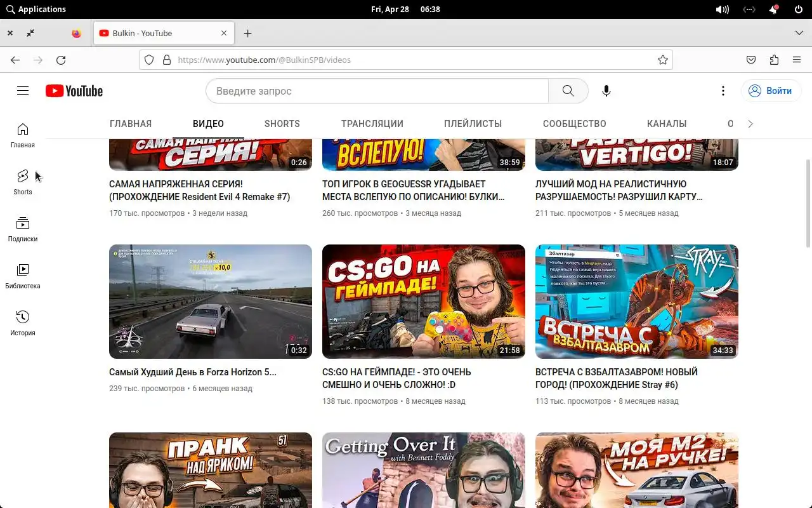Open САМАЯ НАПРЯЖЕННАЯ СЕРИЯ video title

(x=200, y=190)
